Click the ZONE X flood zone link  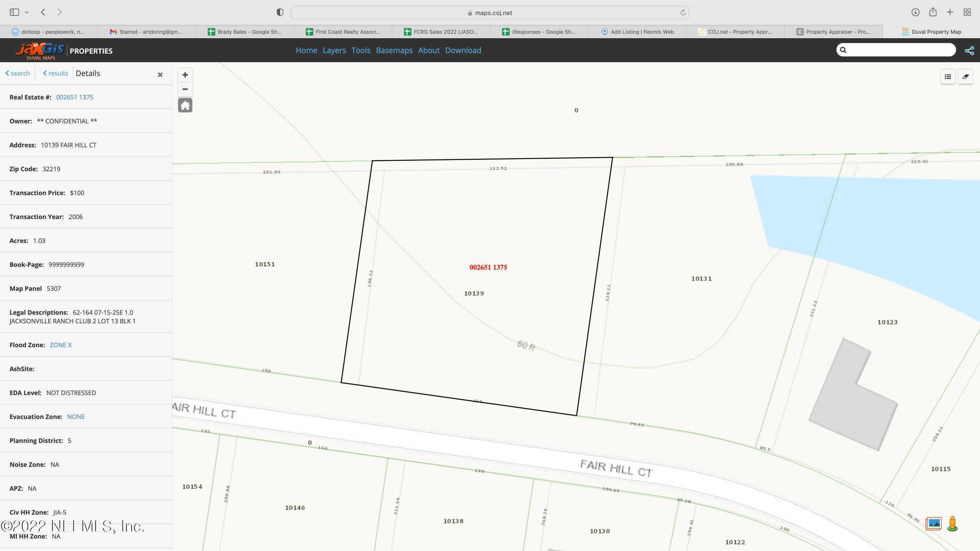point(60,345)
